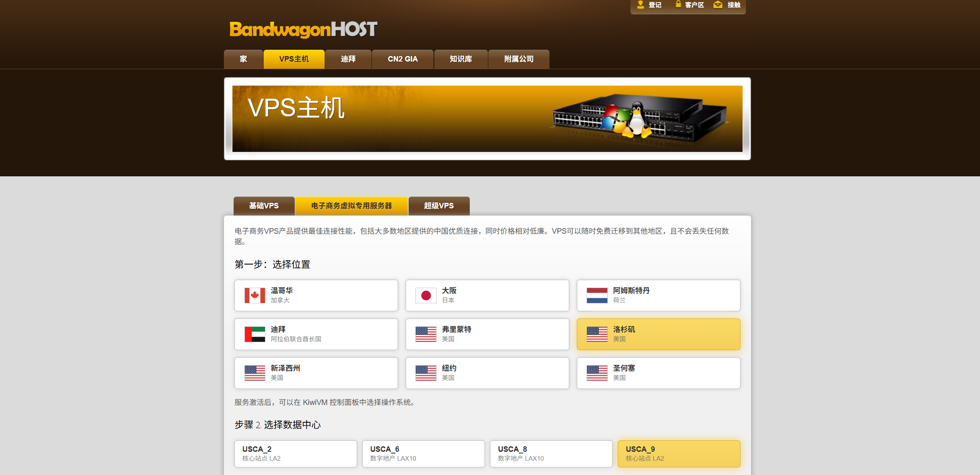980x475 pixels.
Task: Click the VPS主机 banner image
Action: tap(487, 119)
